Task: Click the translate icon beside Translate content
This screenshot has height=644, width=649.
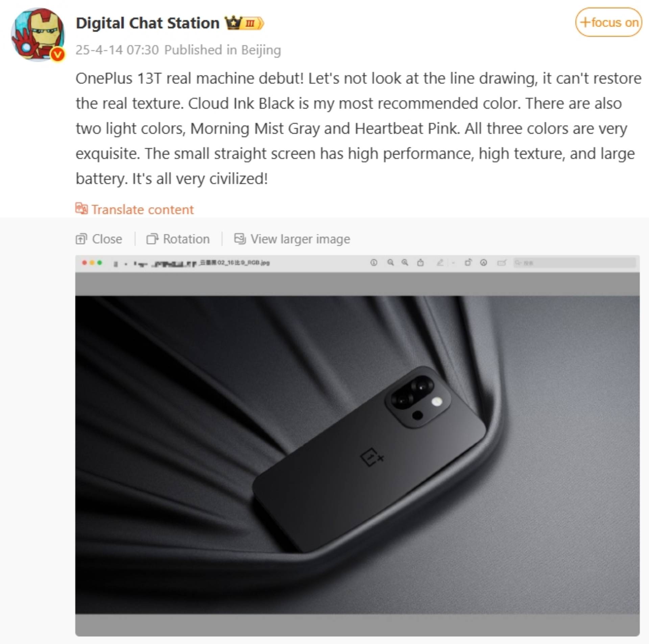Action: pyautogui.click(x=81, y=209)
